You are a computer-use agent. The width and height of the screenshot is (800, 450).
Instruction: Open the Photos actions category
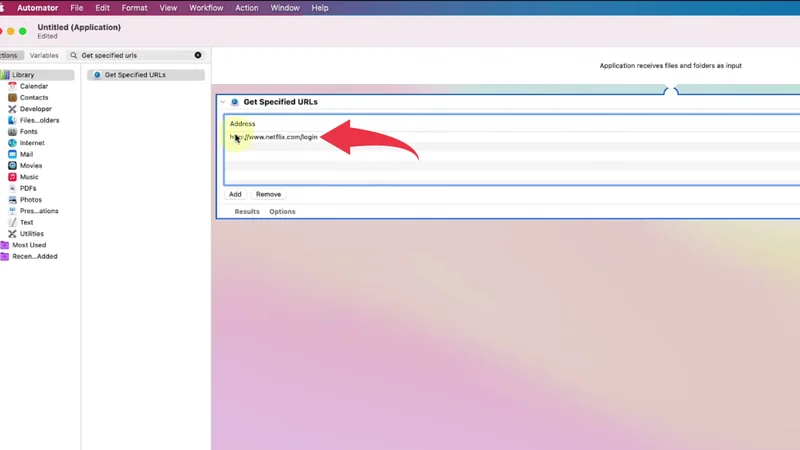pyautogui.click(x=30, y=200)
